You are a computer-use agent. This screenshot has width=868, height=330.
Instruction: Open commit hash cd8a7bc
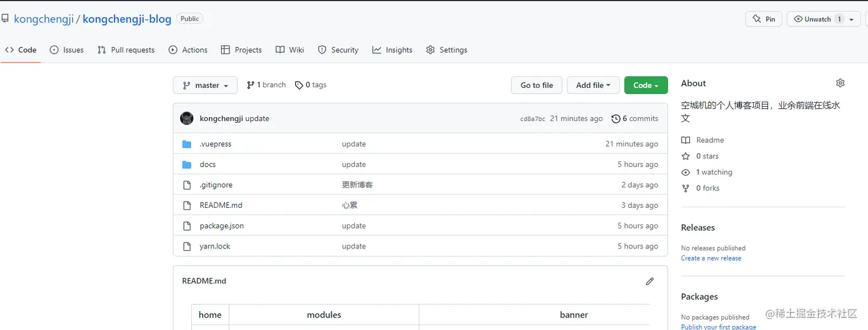(533, 119)
